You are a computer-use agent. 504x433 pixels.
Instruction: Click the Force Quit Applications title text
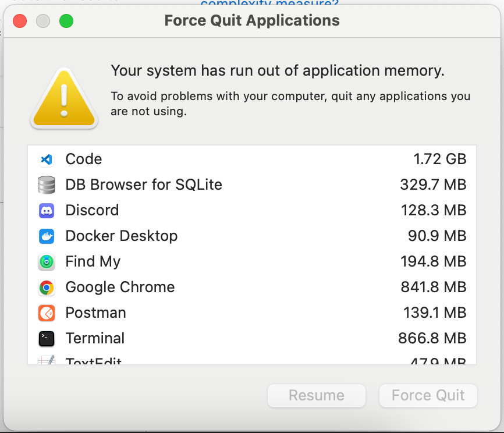[252, 20]
